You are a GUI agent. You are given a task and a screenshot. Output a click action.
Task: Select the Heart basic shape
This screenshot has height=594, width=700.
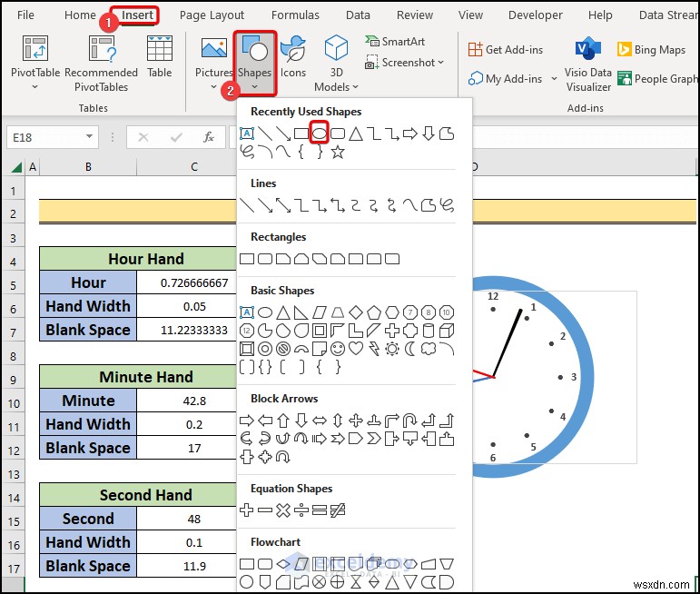pos(356,349)
